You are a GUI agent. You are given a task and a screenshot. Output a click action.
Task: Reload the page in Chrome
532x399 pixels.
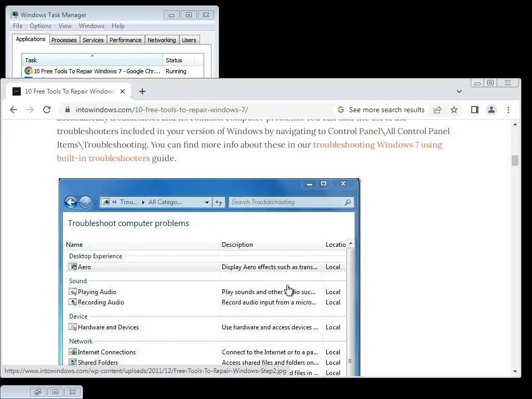coord(47,110)
